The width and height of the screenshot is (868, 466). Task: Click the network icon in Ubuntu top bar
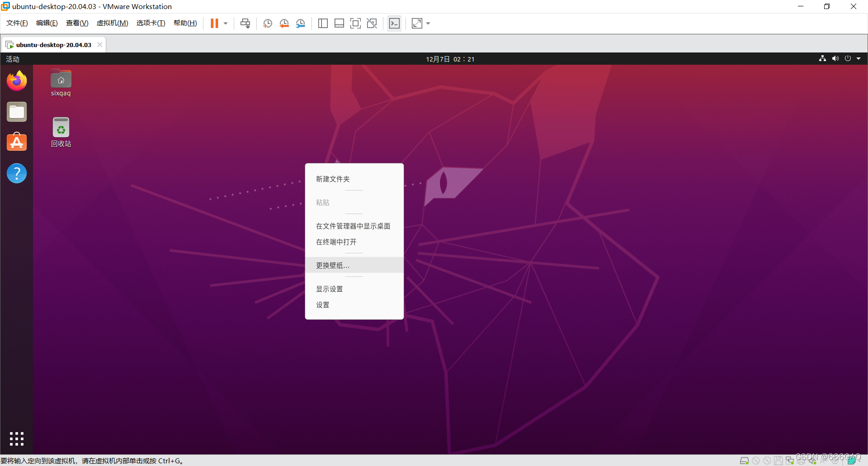click(x=822, y=58)
